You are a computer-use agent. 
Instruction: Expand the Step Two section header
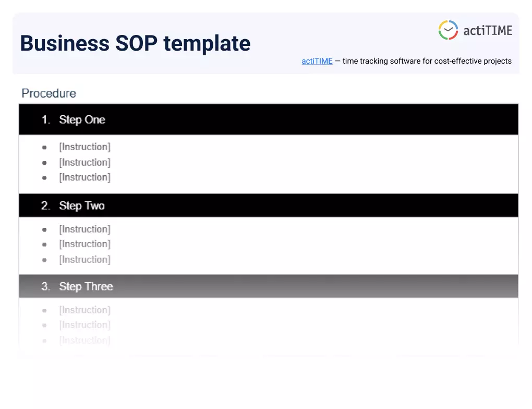click(268, 206)
